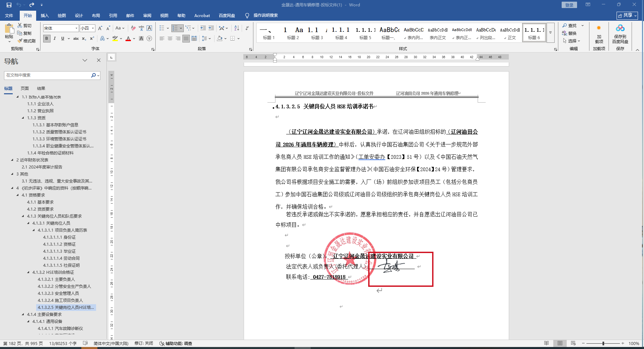Screen dimensions: 644x349
Task: Click the red font color button
Action: click(x=128, y=38)
